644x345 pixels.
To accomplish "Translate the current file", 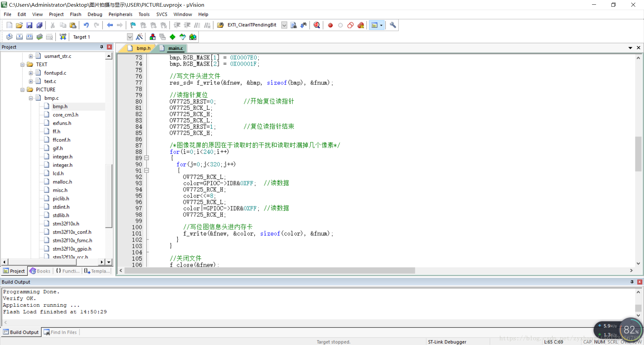I will click(9, 37).
